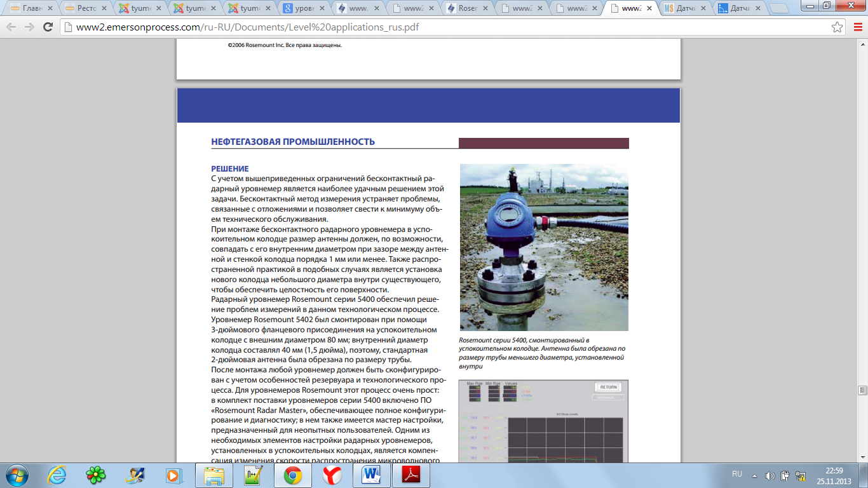Click the НЕФТЕГАЗОВАЯ ПРОМЫШЛЕННОСТЬ heading

pos(293,142)
